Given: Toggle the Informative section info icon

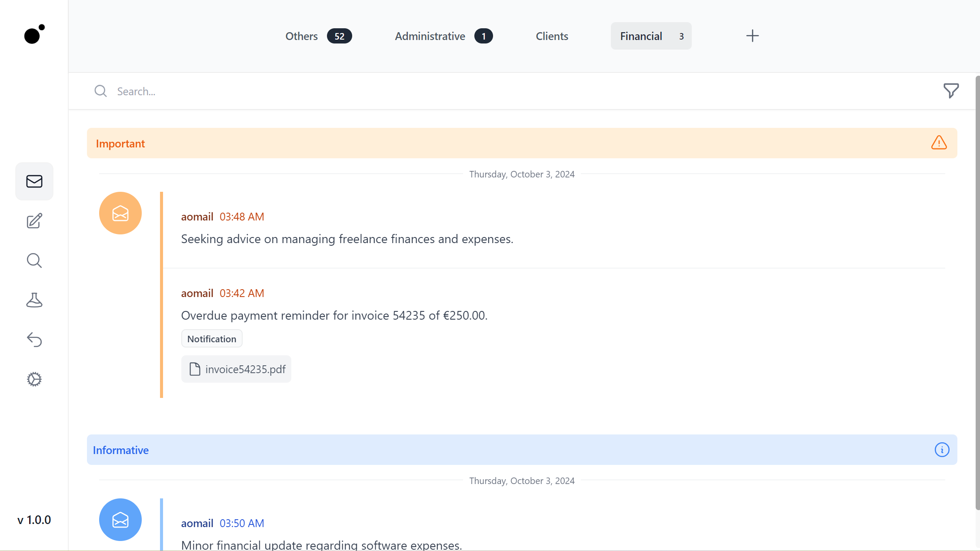Looking at the screenshot, I should [x=942, y=450].
